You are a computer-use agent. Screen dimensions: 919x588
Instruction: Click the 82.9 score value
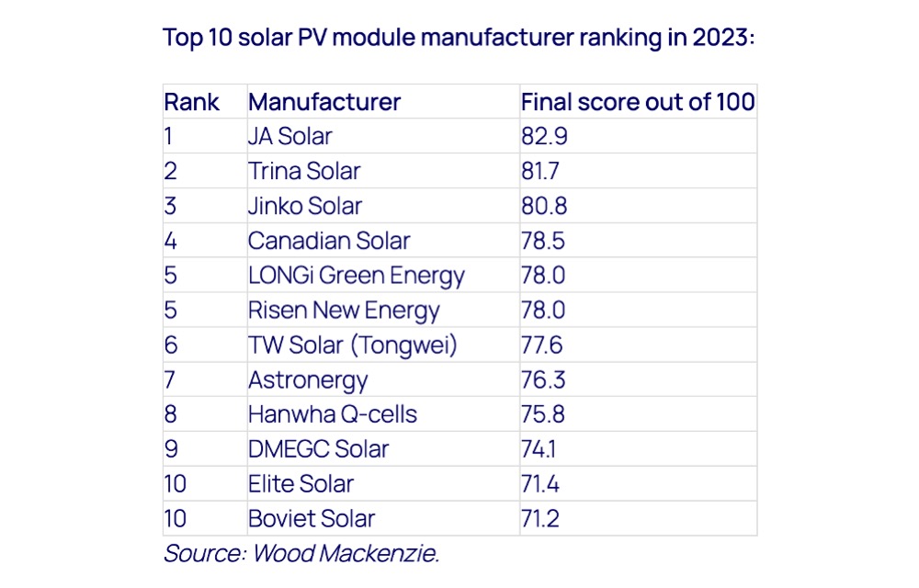(x=544, y=137)
